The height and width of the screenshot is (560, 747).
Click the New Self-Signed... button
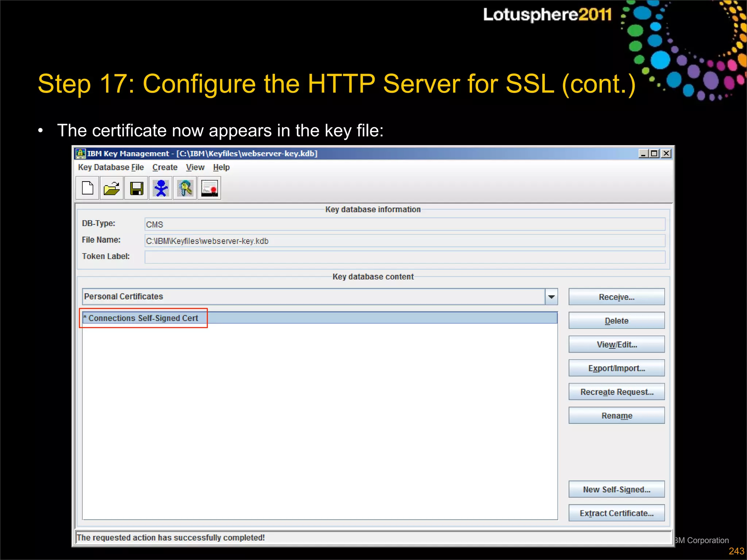coord(616,489)
